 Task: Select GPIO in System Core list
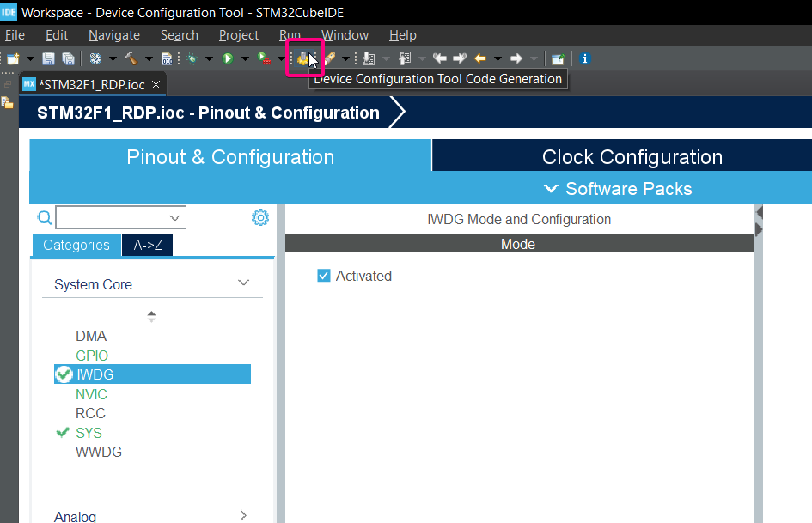[x=92, y=356]
